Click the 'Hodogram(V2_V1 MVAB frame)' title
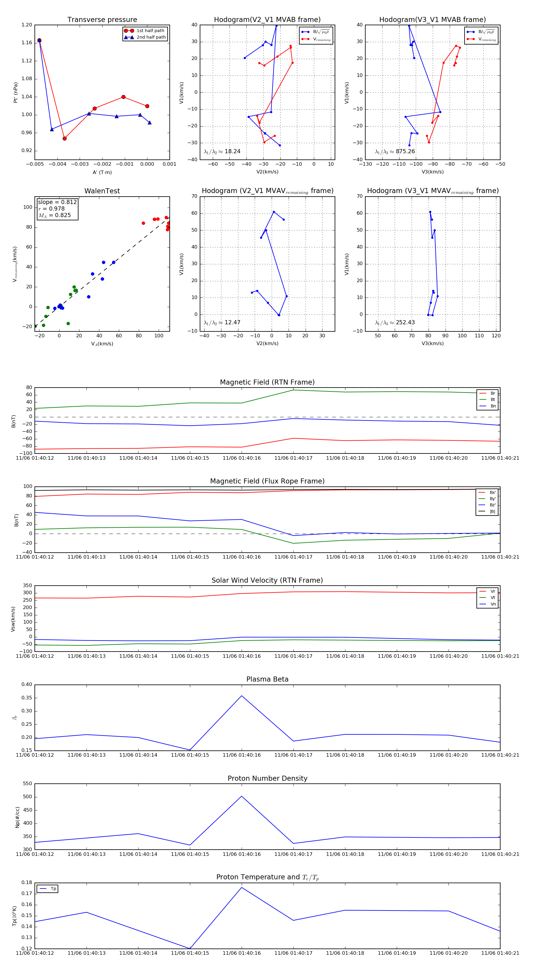This screenshot has width=535, height=980. (x=267, y=20)
